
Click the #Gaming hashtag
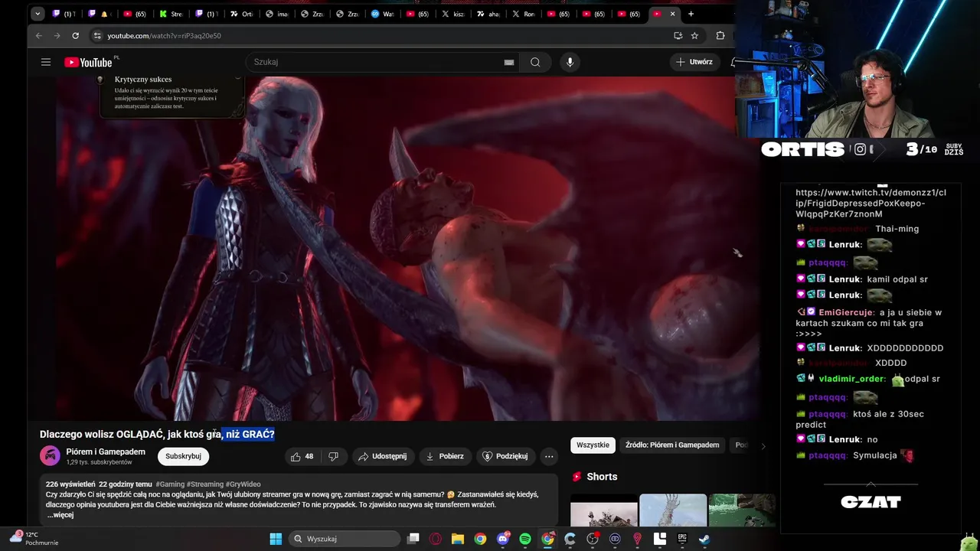(x=170, y=484)
